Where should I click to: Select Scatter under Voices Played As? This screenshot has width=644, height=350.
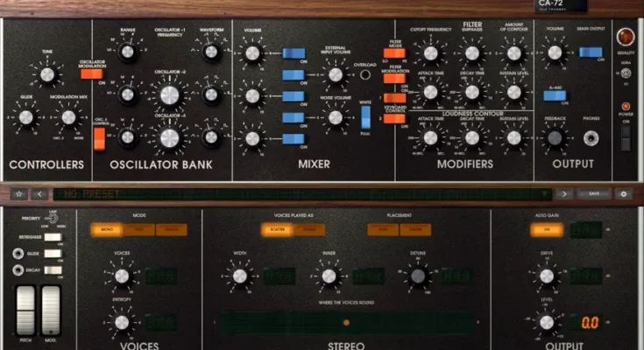[x=277, y=230]
